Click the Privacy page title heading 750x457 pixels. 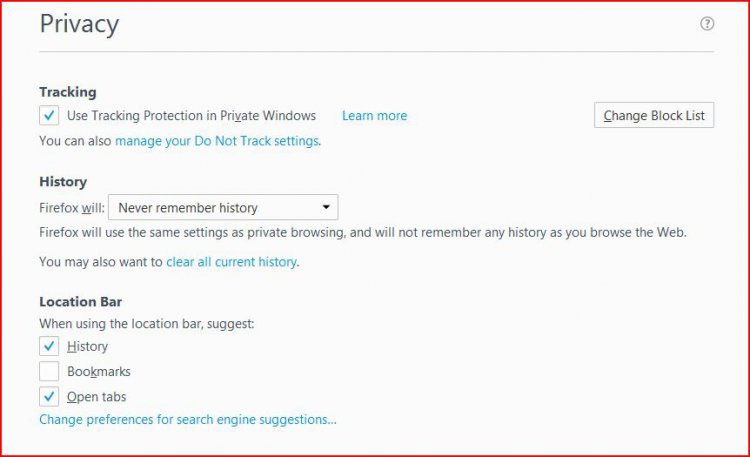79,24
